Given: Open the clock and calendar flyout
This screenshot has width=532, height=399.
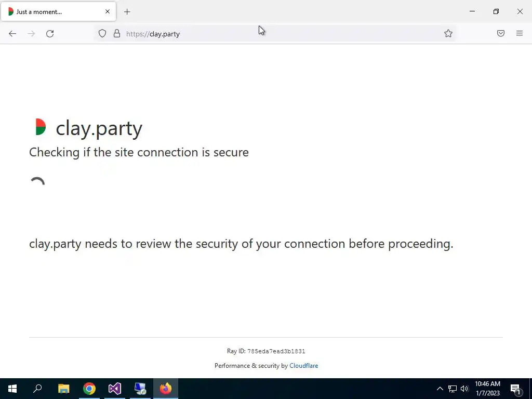Looking at the screenshot, I should [x=487, y=389].
